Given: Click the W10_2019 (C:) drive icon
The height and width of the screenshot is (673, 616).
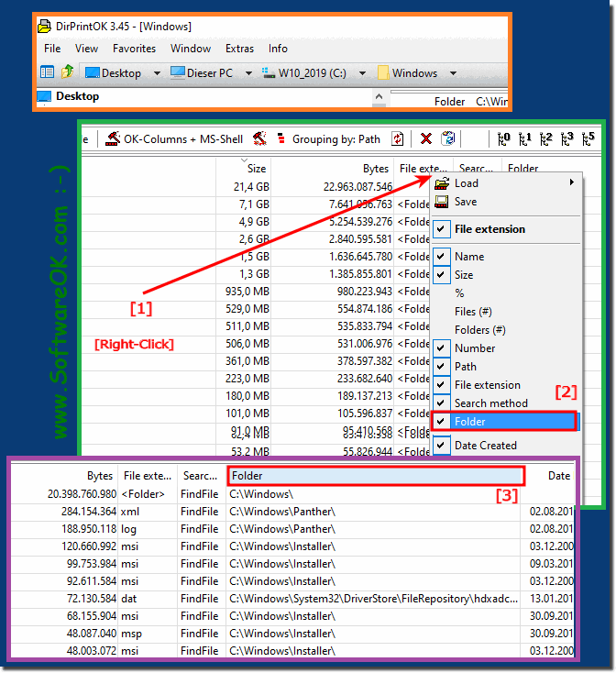Looking at the screenshot, I should [x=269, y=73].
